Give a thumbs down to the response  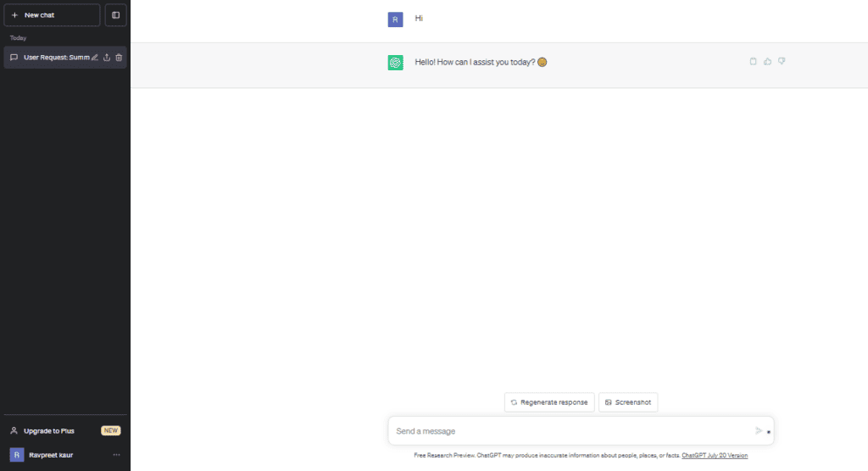pos(782,61)
